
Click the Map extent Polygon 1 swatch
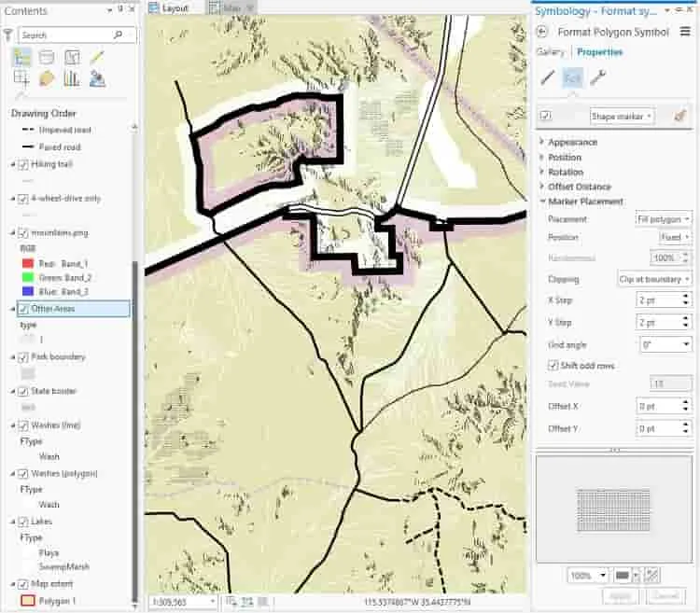point(28,601)
